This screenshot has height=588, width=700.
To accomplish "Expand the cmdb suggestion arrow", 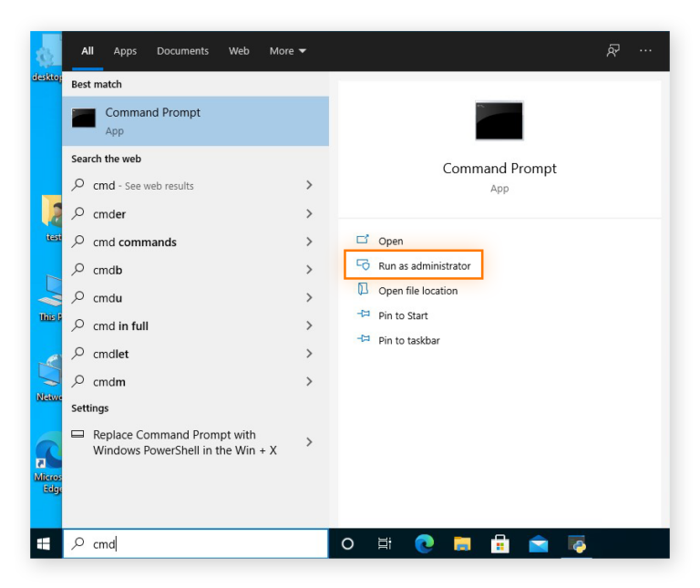I will (x=309, y=270).
